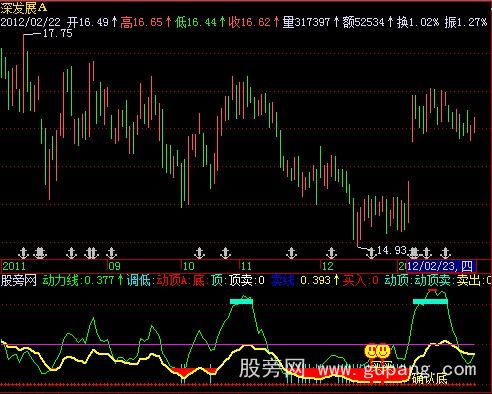Click the turnover amount 额52534
Screen dimensions: 492x394
pyautogui.click(x=364, y=22)
